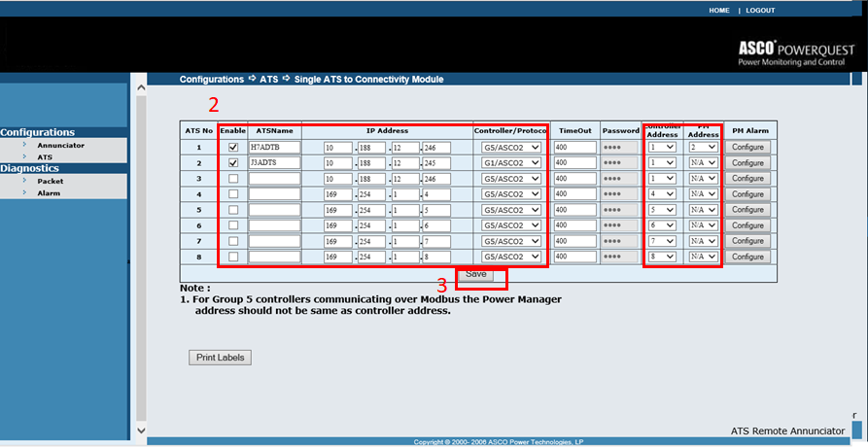The width and height of the screenshot is (868, 447).
Task: Click Configure button in row 7
Action: tap(747, 241)
